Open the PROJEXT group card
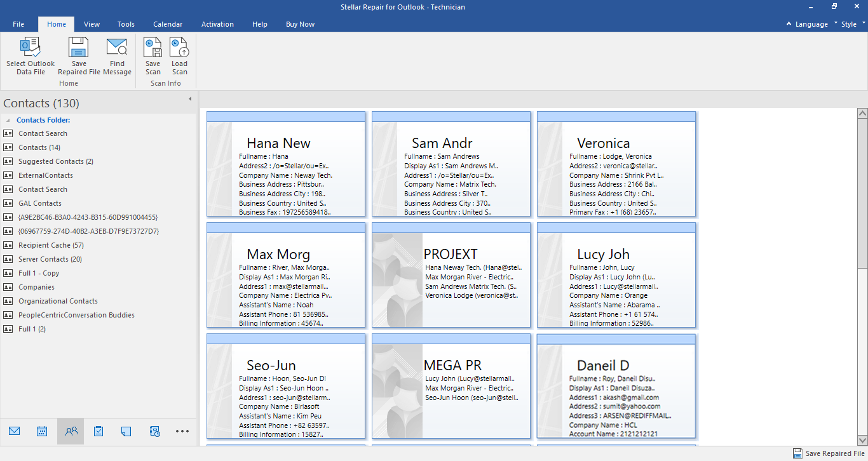This screenshot has width=868, height=461. (451, 275)
